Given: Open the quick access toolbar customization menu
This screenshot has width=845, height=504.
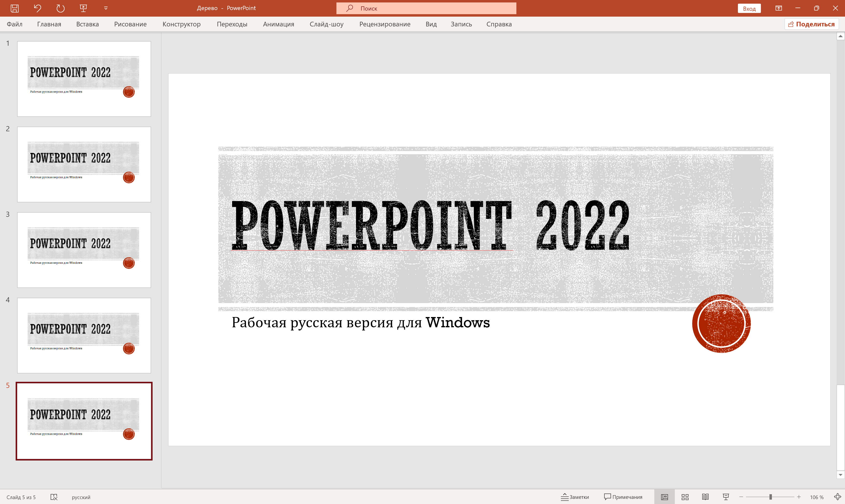Looking at the screenshot, I should click(106, 8).
